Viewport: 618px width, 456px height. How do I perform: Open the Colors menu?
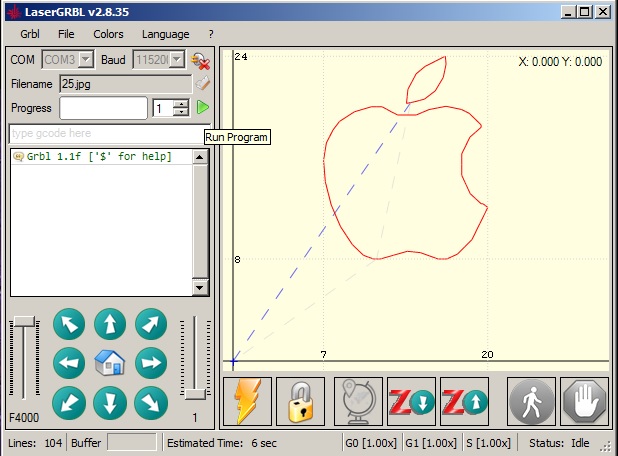(108, 34)
